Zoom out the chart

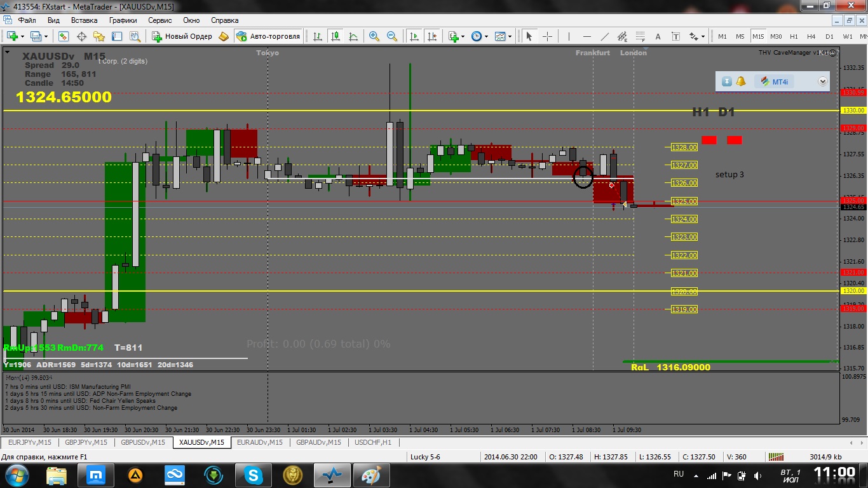pyautogui.click(x=392, y=36)
